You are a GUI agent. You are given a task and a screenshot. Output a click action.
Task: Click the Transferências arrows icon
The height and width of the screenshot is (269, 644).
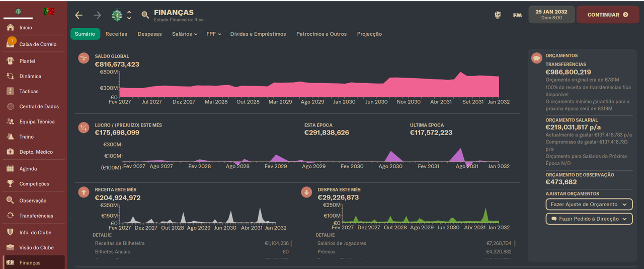coord(10,216)
